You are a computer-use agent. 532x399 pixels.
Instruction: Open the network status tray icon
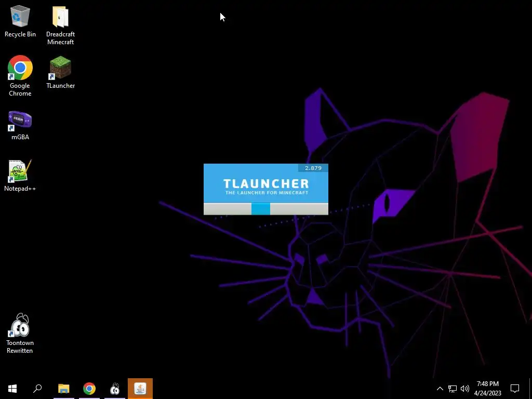point(453,389)
